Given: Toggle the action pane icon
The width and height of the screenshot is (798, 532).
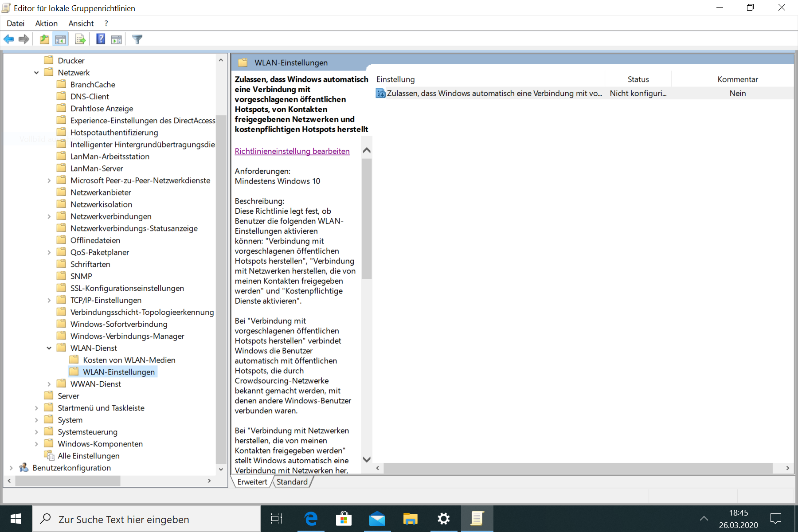Looking at the screenshot, I should (116, 39).
